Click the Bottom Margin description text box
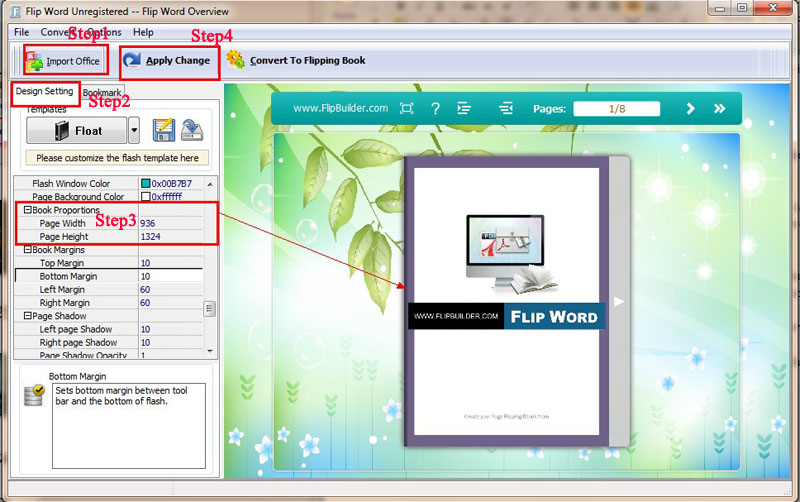The image size is (800, 502). coord(129,426)
